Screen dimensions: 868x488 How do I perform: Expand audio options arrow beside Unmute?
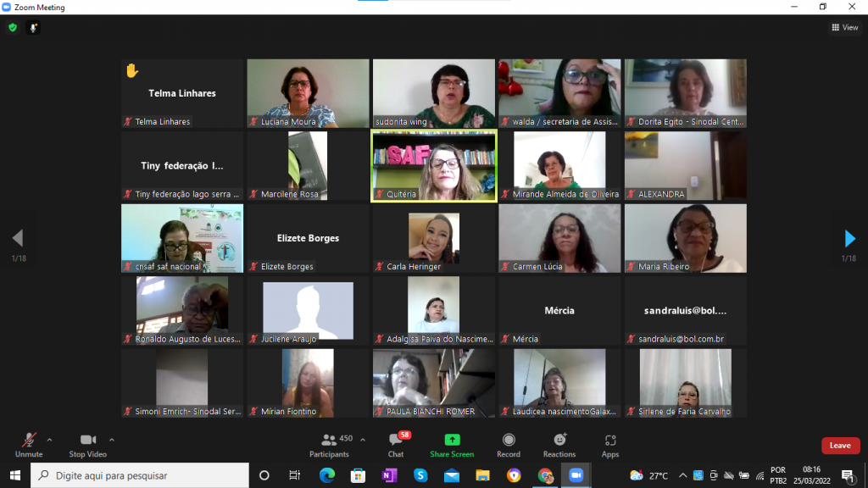[49, 440]
